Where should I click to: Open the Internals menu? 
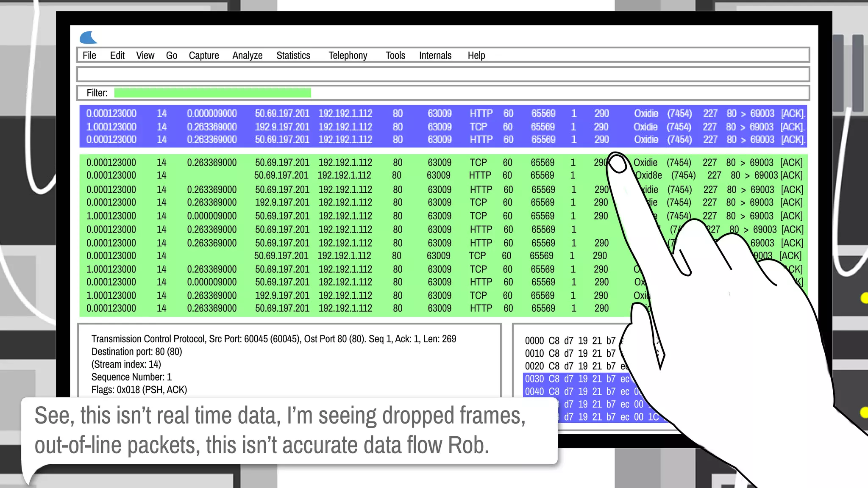[435, 55]
